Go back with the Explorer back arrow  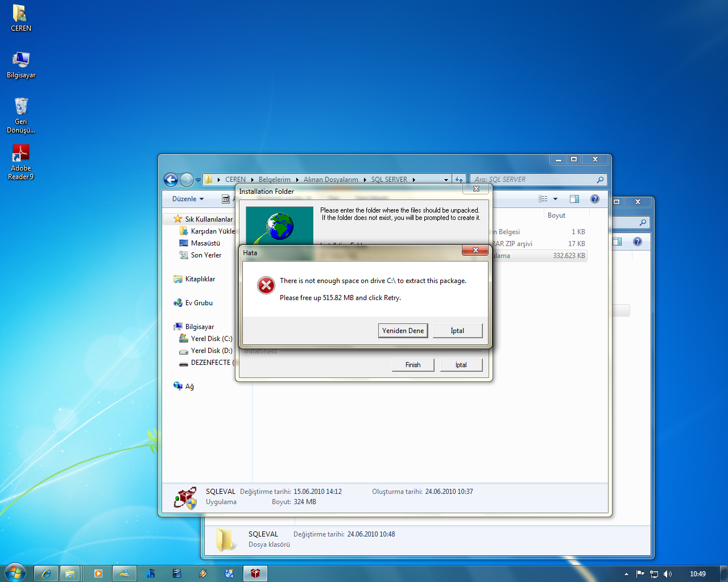click(171, 180)
